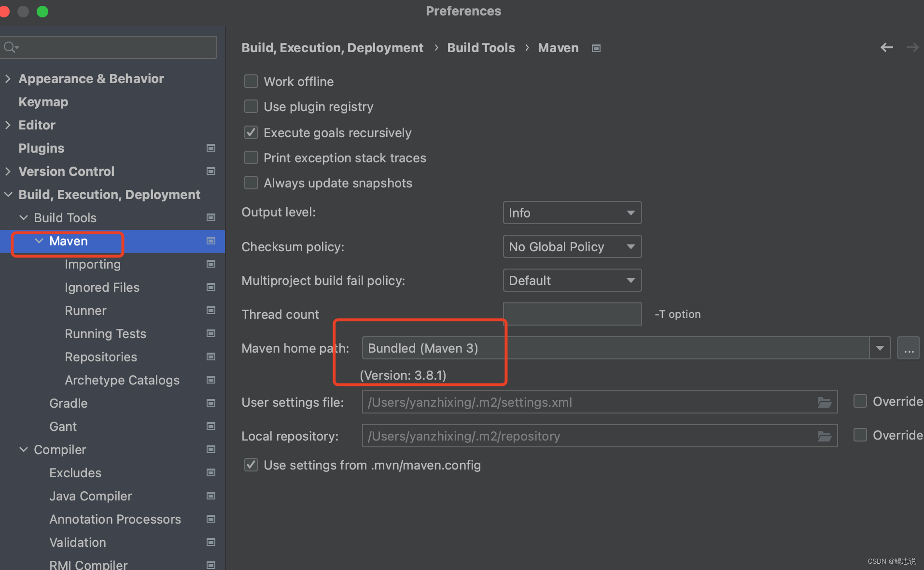Collapse the Compiler subtree
Image resolution: width=924 pixels, height=570 pixels.
click(24, 449)
